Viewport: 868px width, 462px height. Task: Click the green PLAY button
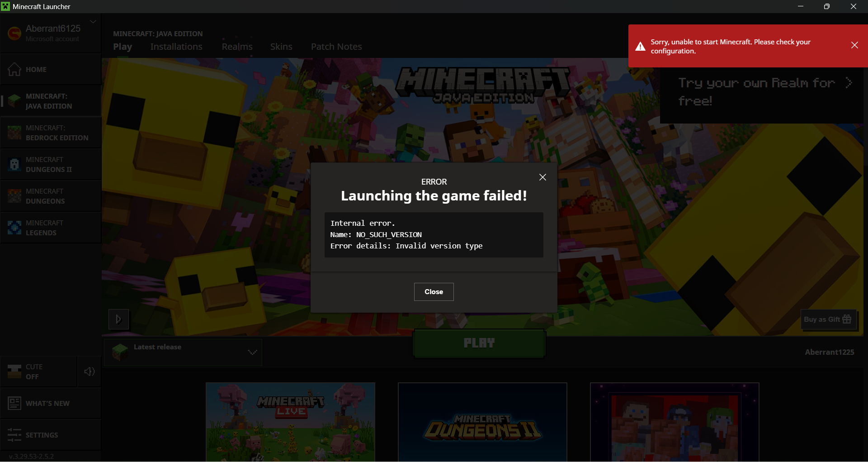point(479,343)
